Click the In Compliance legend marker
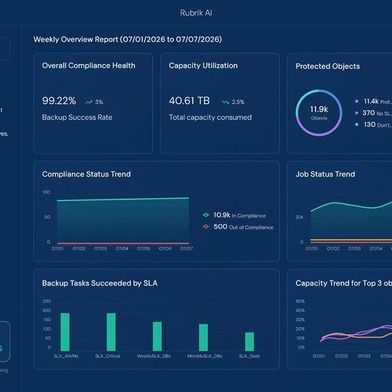Viewport: 392px width, 392px height. coord(206,215)
